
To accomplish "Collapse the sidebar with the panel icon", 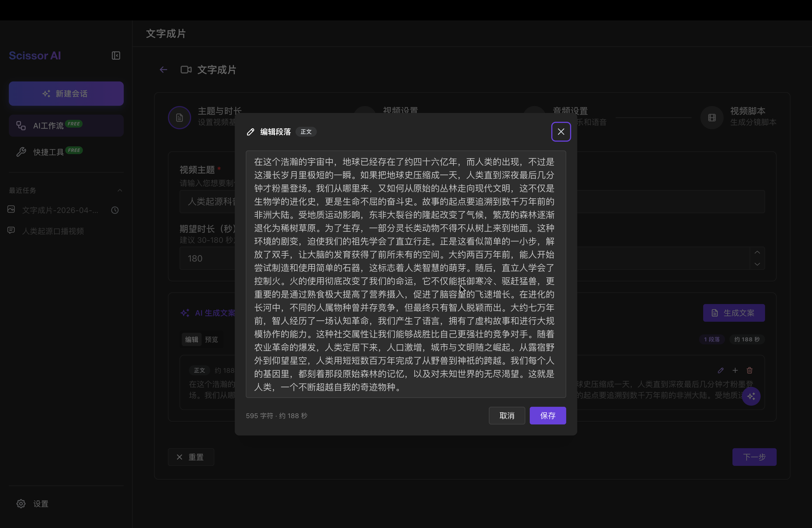I will 116,55.
